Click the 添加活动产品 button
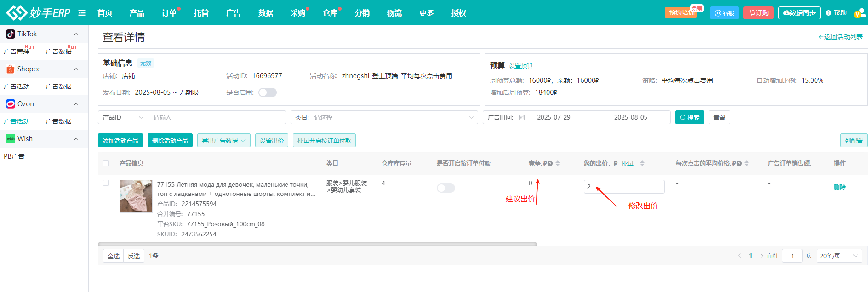Image resolution: width=868 pixels, height=292 pixels. (120, 141)
